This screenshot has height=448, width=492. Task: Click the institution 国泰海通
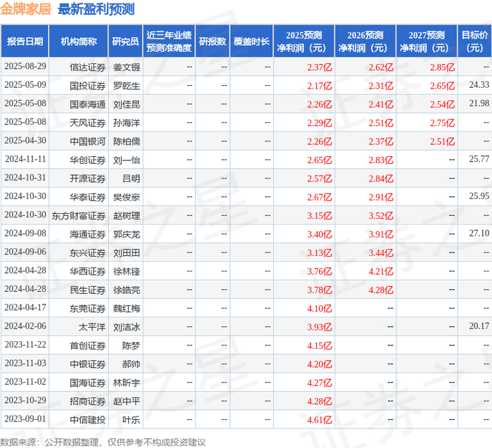point(88,104)
